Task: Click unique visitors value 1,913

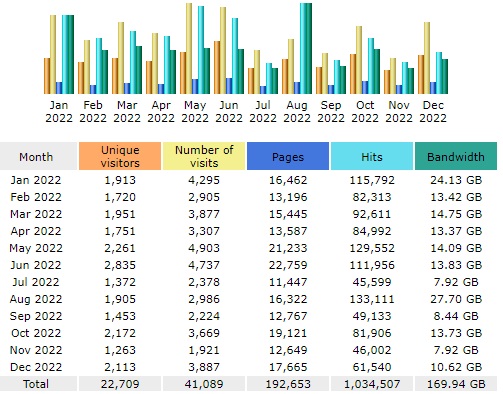Action: click(120, 180)
